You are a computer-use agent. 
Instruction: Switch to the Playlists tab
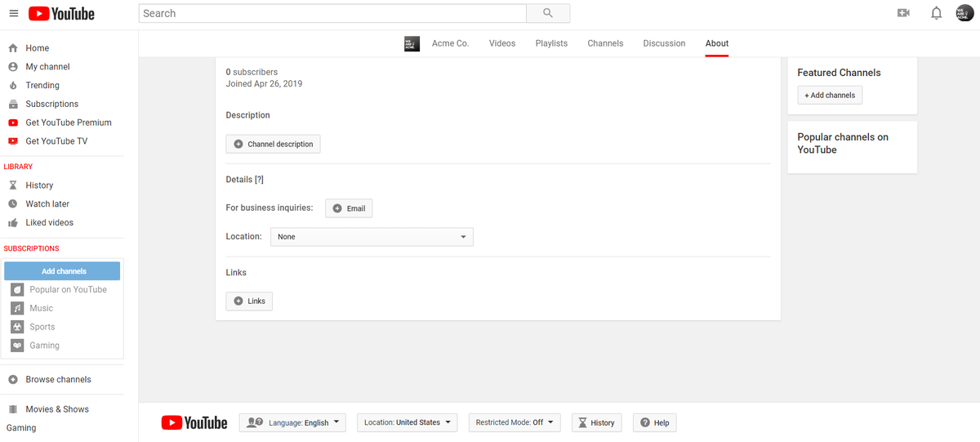click(551, 43)
